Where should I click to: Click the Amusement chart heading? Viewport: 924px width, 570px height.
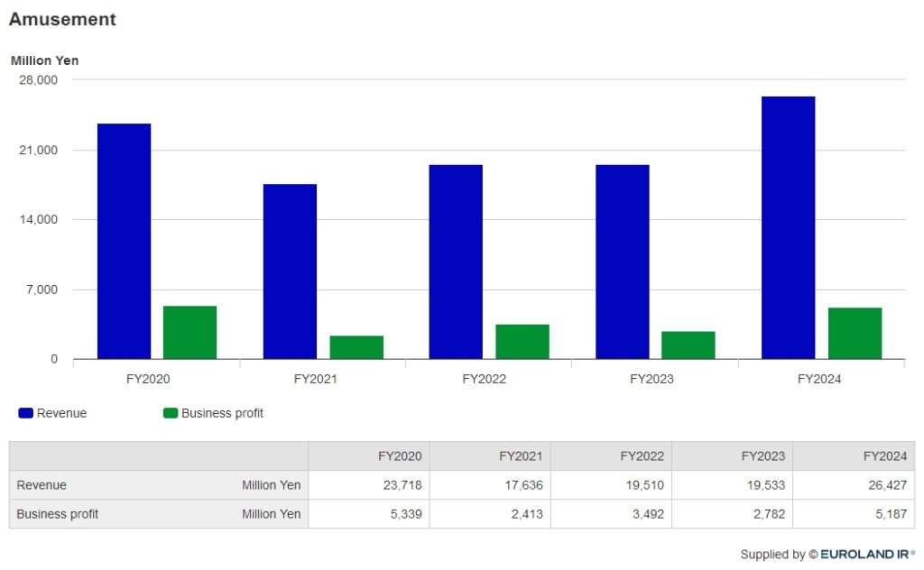(62, 19)
